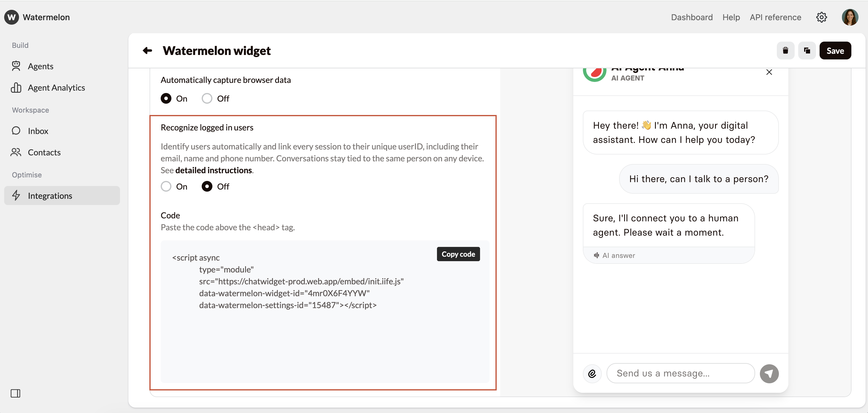Open Agent Analytics page
This screenshot has width=868, height=413.
coord(56,88)
